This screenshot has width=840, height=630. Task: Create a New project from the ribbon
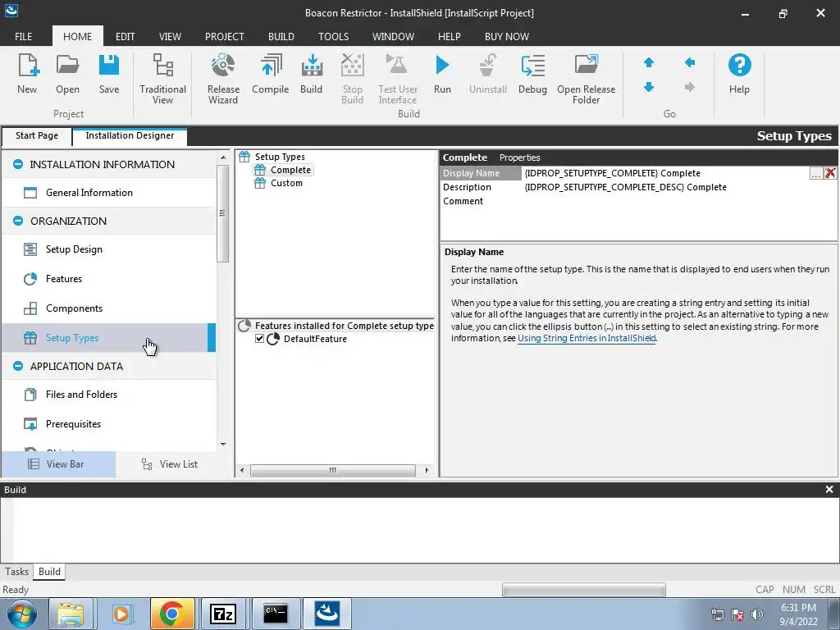[x=27, y=74]
